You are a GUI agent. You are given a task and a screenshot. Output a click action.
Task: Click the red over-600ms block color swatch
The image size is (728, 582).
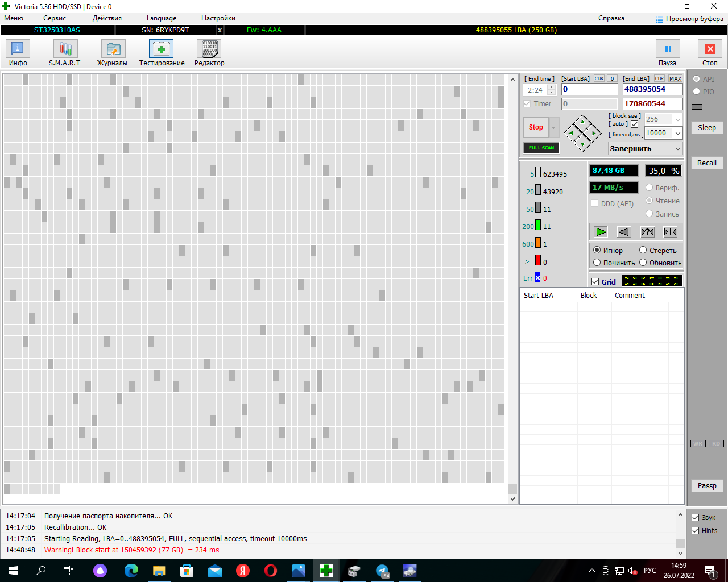tap(538, 260)
